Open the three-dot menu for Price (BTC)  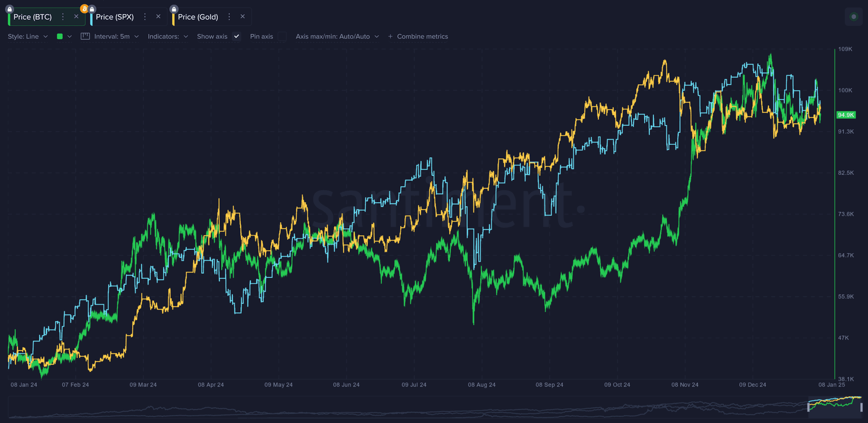pos(63,17)
